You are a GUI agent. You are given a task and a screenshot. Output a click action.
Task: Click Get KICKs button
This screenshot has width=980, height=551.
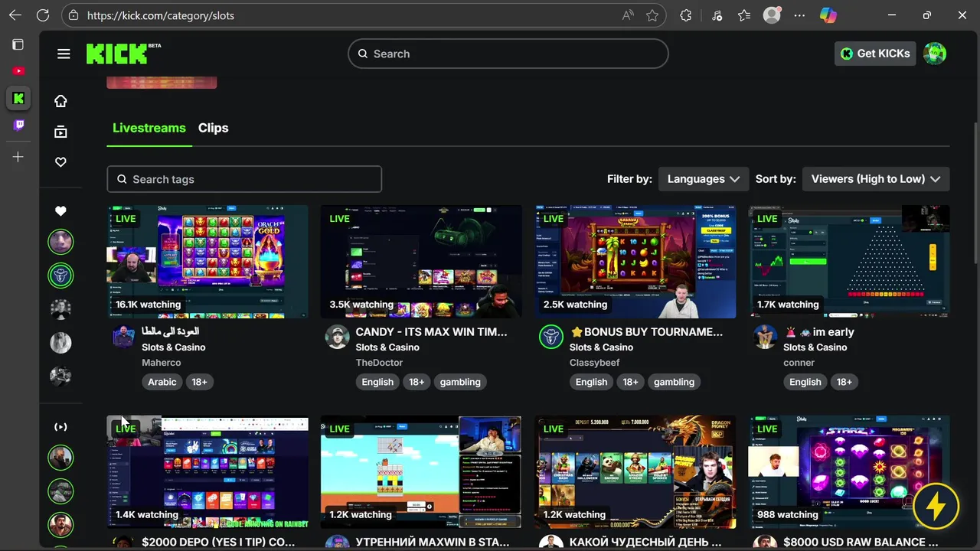tap(875, 54)
